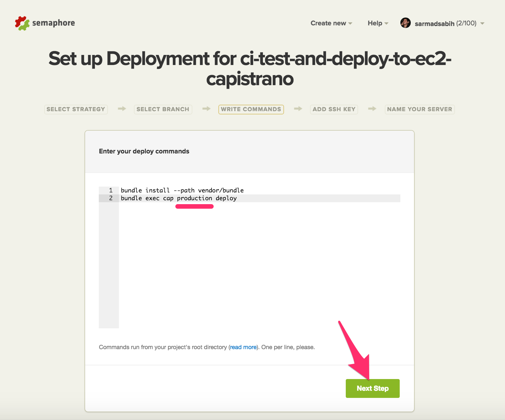
Task: Click line number 2 in gutter
Action: [x=111, y=198]
